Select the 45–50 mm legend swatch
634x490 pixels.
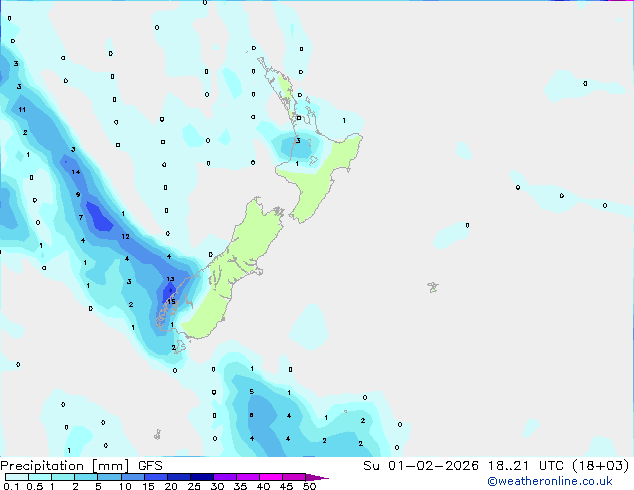click(294, 477)
